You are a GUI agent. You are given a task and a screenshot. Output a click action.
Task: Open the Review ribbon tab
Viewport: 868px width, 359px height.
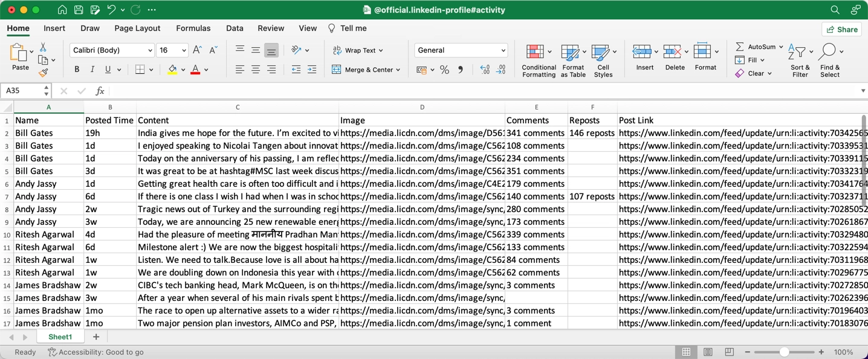tap(271, 28)
